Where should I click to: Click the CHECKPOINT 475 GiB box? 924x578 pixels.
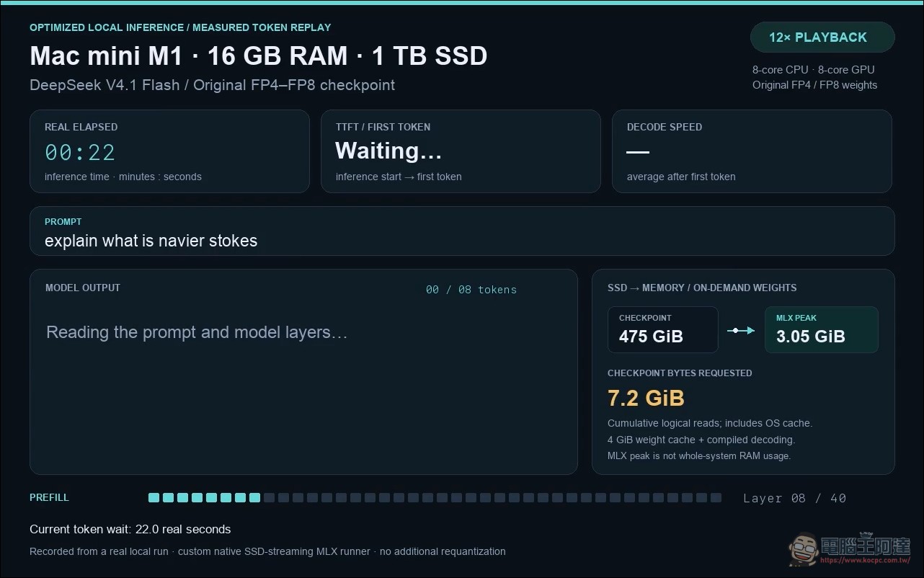coord(663,329)
